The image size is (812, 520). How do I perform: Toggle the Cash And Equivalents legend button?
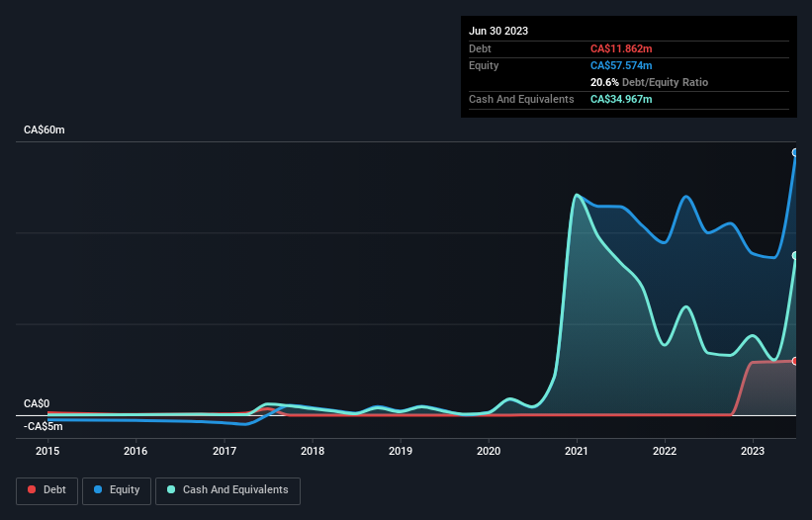click(227, 490)
